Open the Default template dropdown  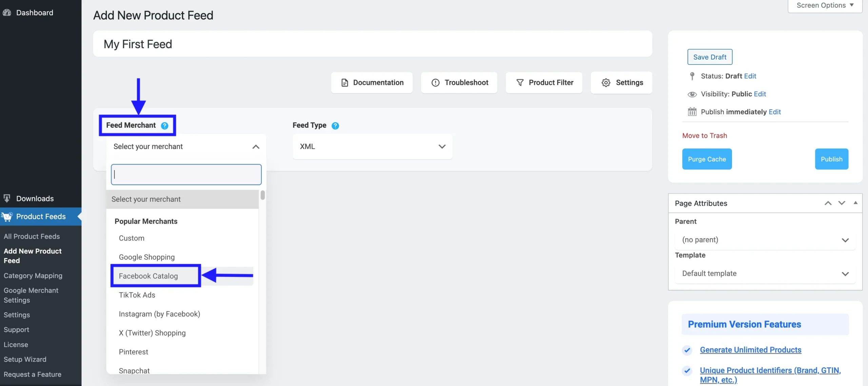765,273
